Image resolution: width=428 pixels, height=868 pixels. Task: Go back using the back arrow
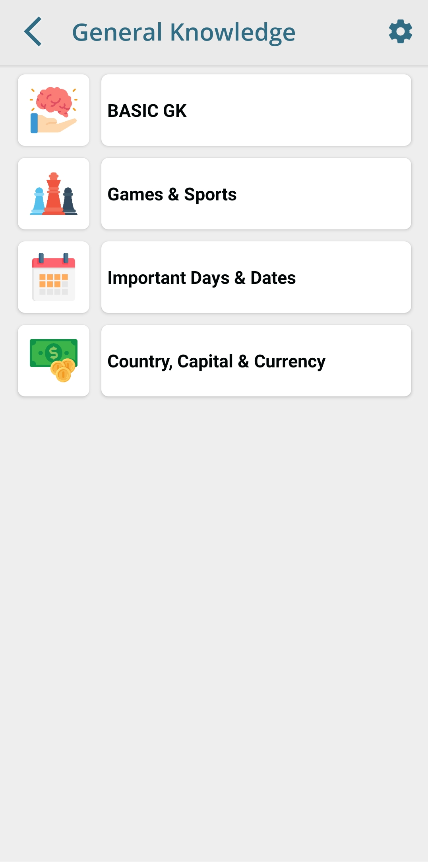[33, 32]
